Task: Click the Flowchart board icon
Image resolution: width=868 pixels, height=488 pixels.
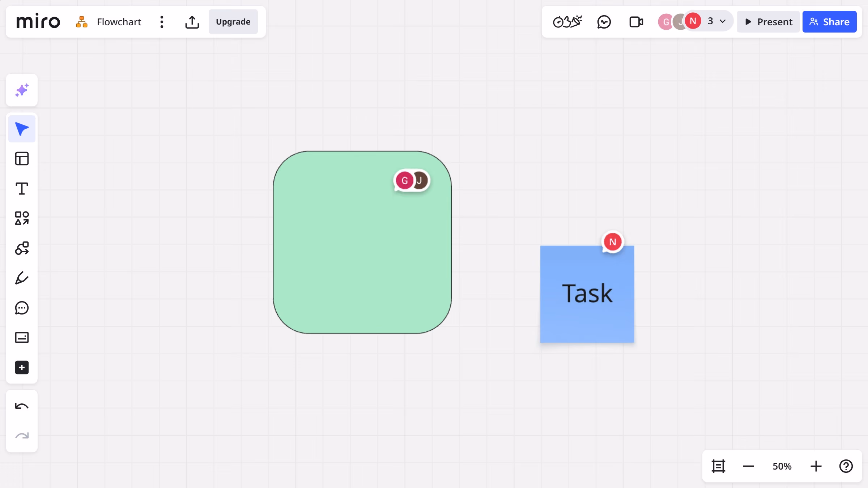Action: click(82, 22)
